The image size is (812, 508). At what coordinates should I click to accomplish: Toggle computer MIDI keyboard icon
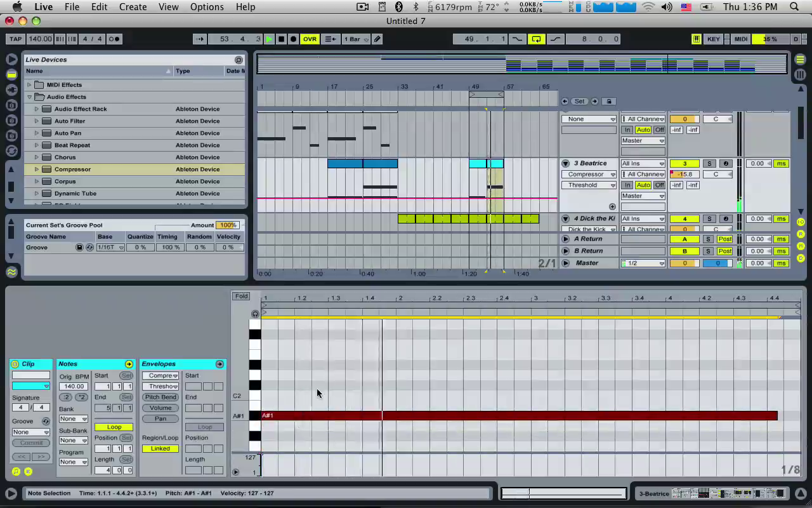pyautogui.click(x=696, y=39)
